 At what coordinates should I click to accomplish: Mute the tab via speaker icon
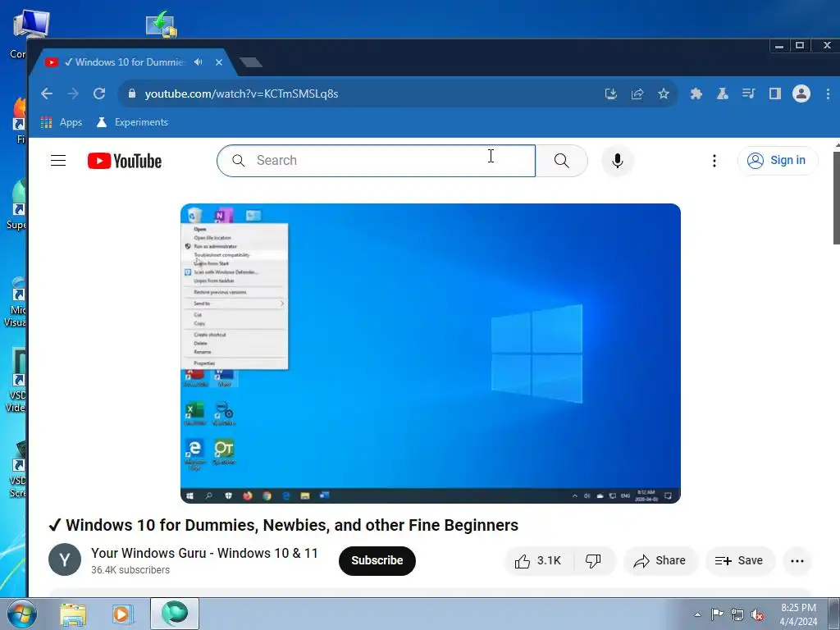(x=199, y=62)
